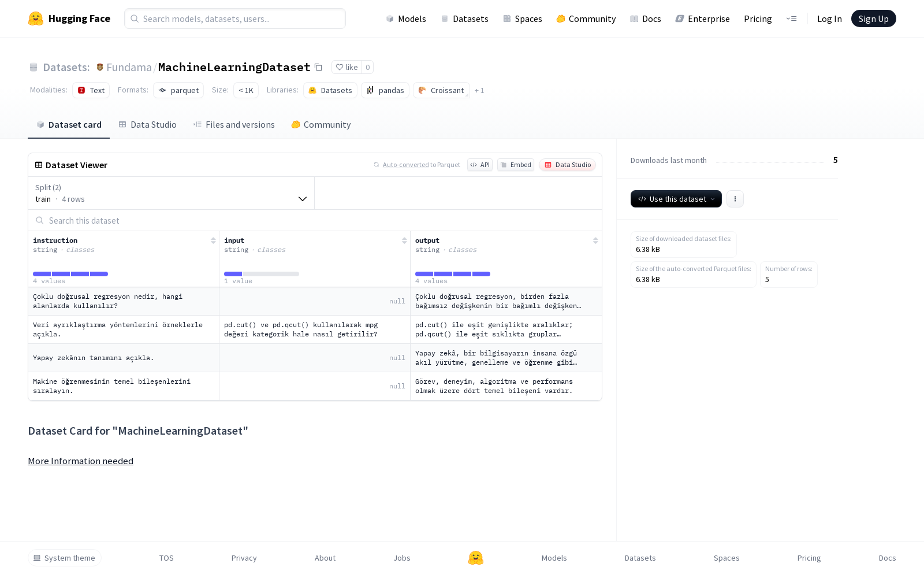924x578 pixels.
Task: Focus the Search this dataset field
Action: (315, 220)
